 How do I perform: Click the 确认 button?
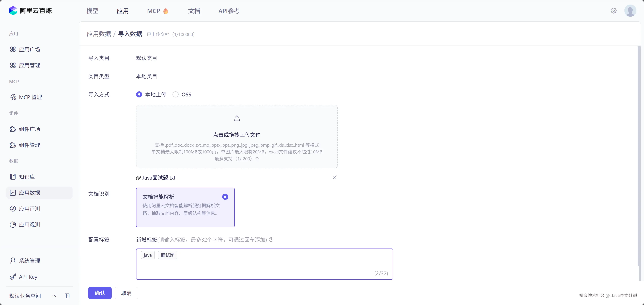(x=100, y=293)
